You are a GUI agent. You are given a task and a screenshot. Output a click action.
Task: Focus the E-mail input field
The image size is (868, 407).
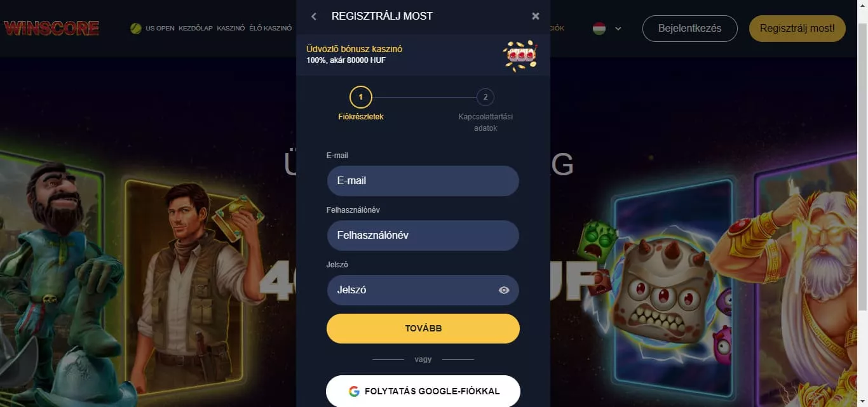click(423, 181)
